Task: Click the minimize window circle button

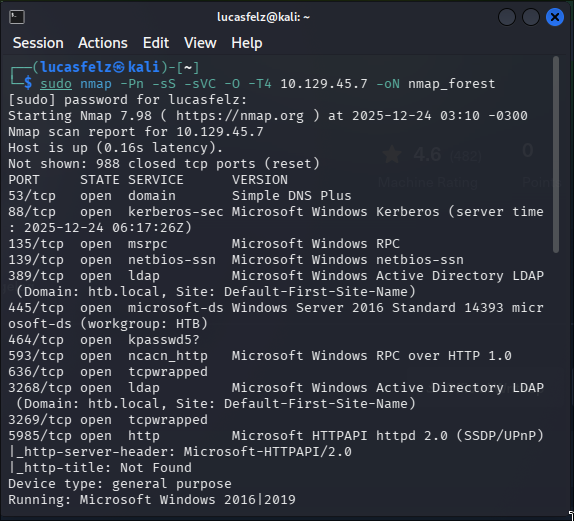Action: coord(507,17)
